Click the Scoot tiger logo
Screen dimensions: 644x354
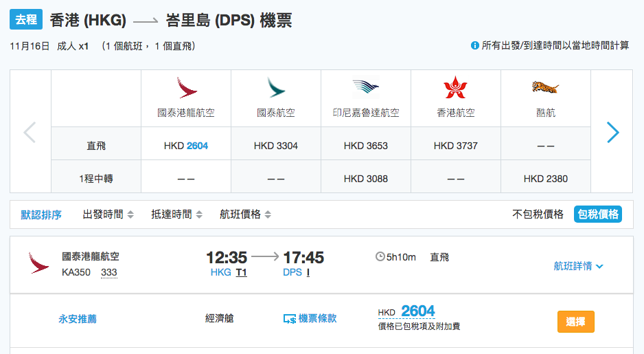545,87
